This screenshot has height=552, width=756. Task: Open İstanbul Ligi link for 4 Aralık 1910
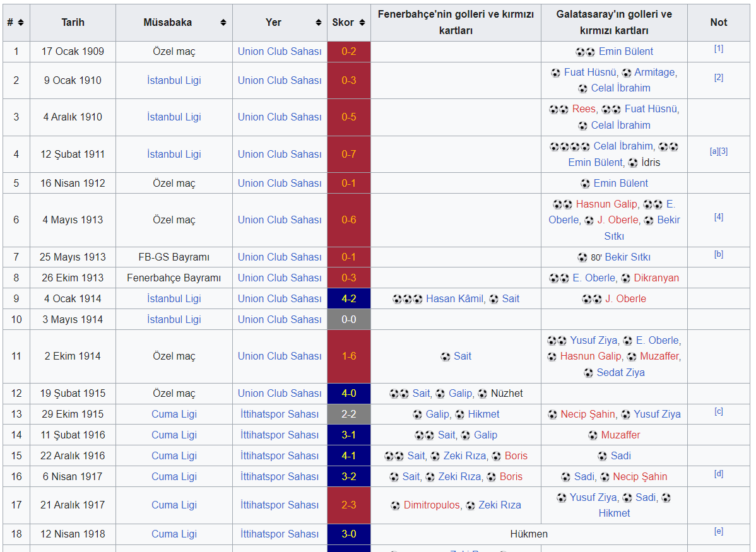(174, 117)
